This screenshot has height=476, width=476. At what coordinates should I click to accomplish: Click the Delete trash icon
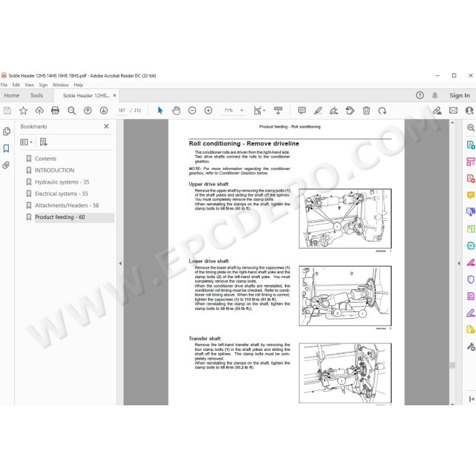tap(367, 110)
